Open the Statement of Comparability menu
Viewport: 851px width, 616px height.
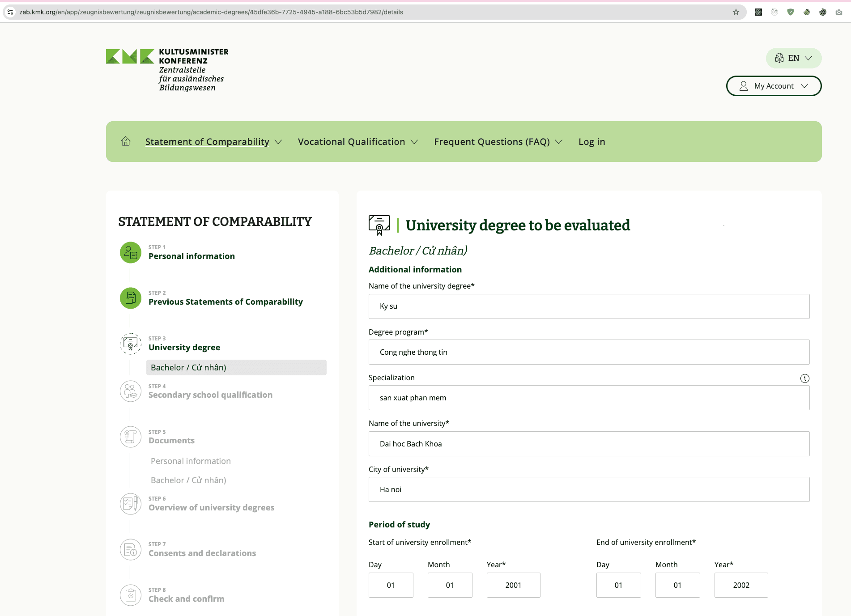click(207, 141)
